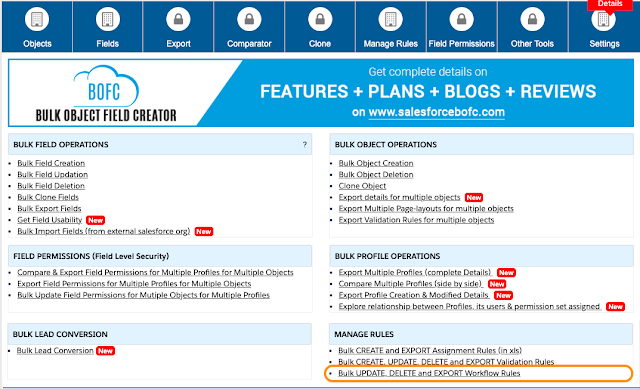Viewport: 640px width, 389px height.
Task: Visit www.salesforcebofc.com banner link
Action: tap(436, 112)
